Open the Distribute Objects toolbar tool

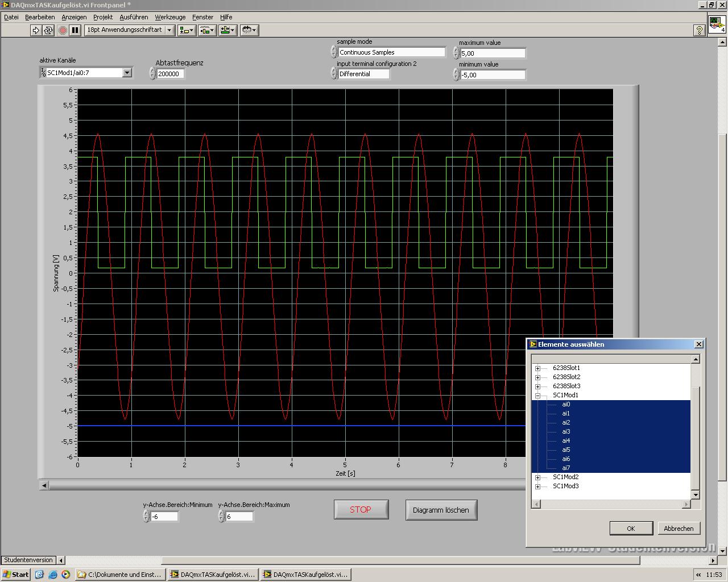point(207,30)
